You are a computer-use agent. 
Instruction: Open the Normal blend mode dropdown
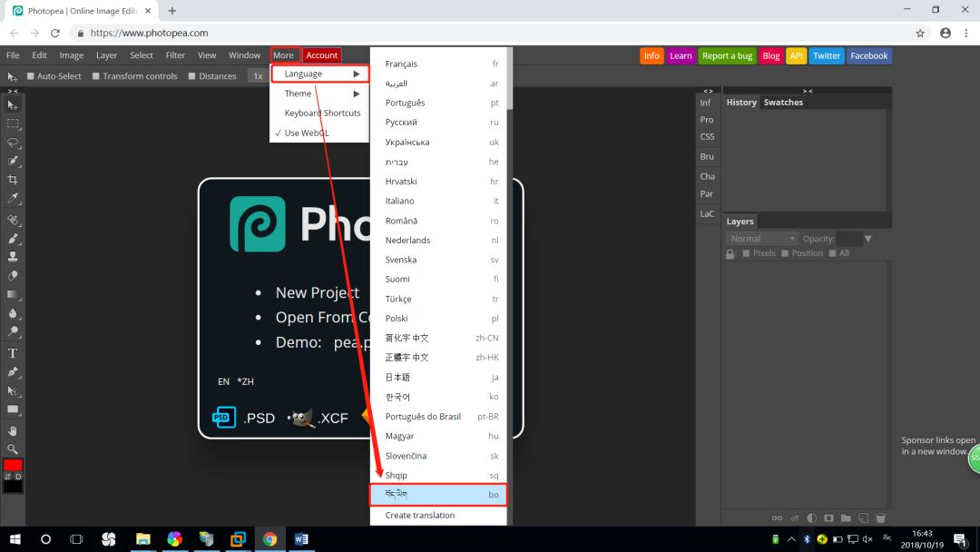coord(761,239)
